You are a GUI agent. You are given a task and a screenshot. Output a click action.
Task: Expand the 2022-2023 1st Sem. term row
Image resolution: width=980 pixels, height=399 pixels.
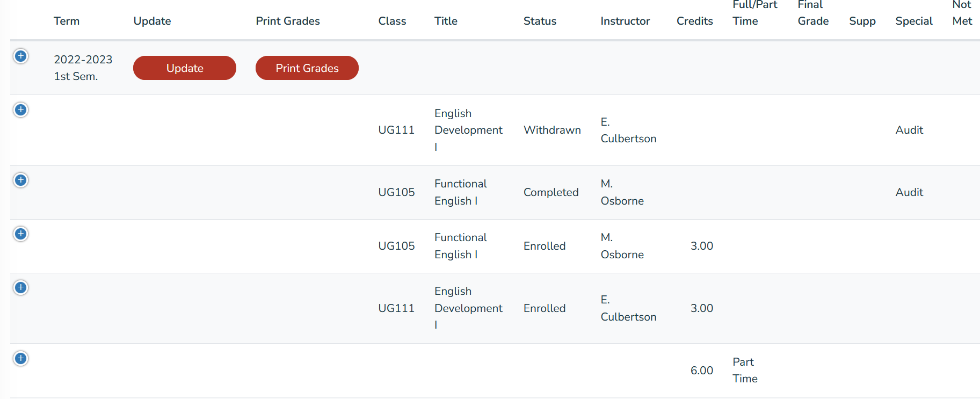point(20,56)
